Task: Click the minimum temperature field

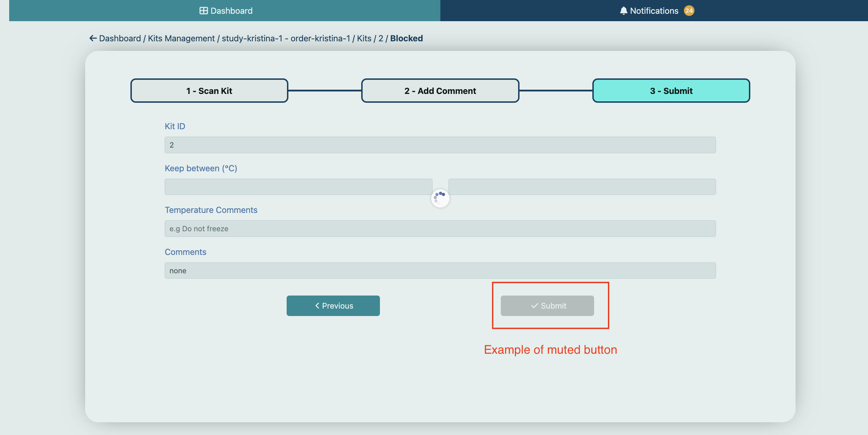Action: [x=299, y=187]
